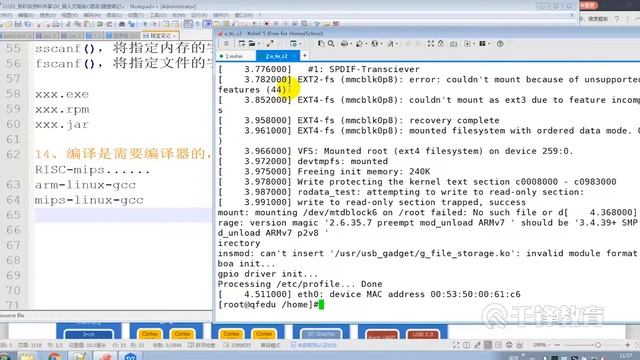Open session Properties icon in Xshell toolbar
Screen dimensions: 640x360
(293, 44)
